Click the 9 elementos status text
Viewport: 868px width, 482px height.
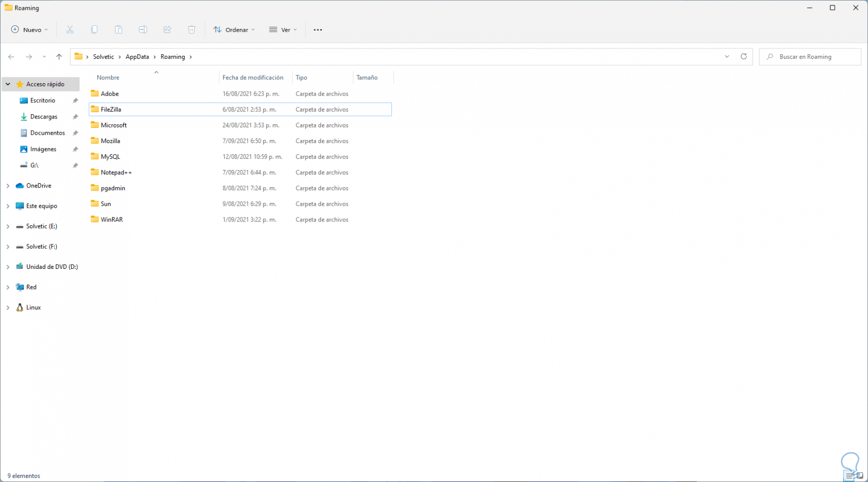tap(24, 476)
